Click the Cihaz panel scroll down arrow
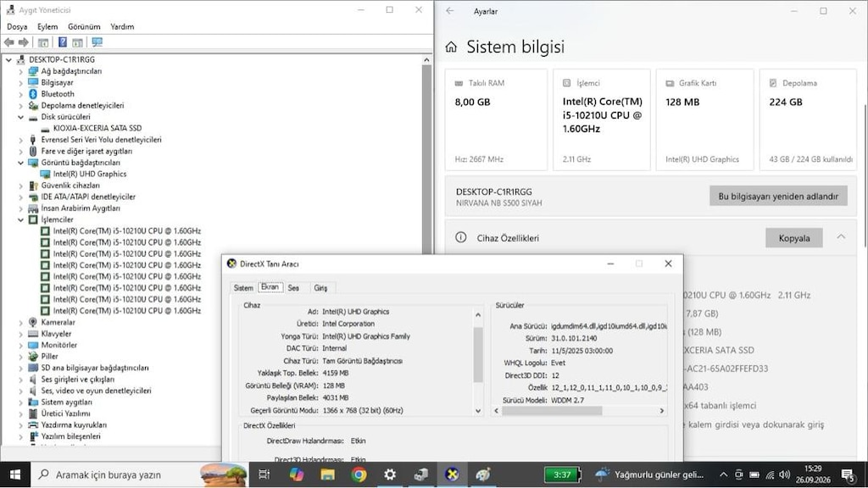Screen dimensions: 868x488 [478, 411]
